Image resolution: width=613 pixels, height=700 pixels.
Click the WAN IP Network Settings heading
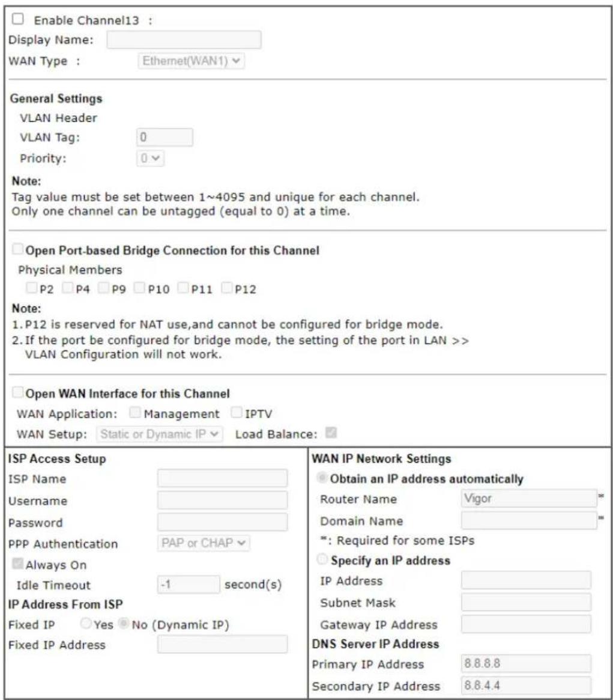381,459
